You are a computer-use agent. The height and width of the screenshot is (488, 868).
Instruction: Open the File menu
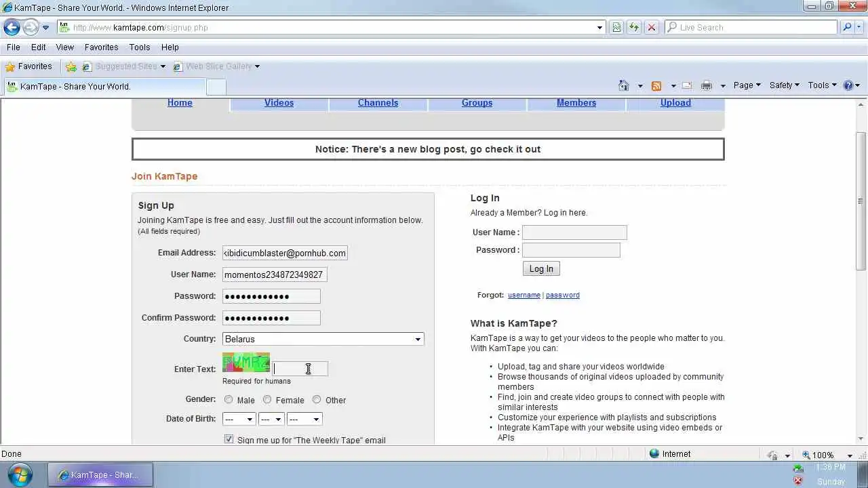point(13,47)
